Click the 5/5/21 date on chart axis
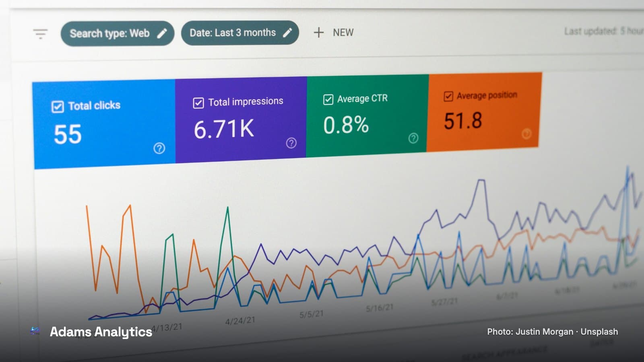 tap(312, 314)
